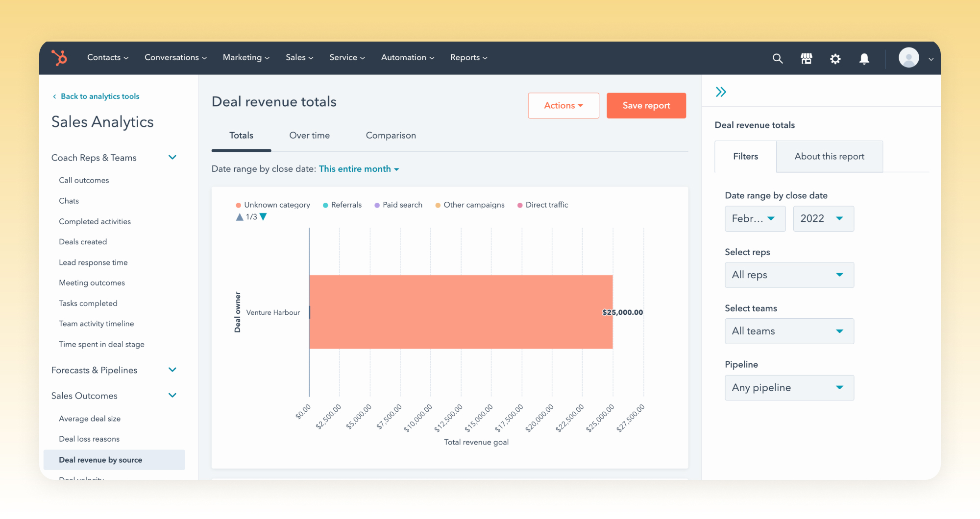Screen dimensions: 980x519
Task: Open the Contacts menu
Action: 108,57
